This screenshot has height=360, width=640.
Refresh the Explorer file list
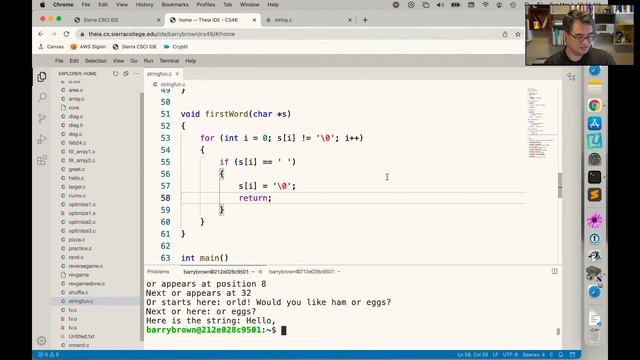(x=116, y=73)
